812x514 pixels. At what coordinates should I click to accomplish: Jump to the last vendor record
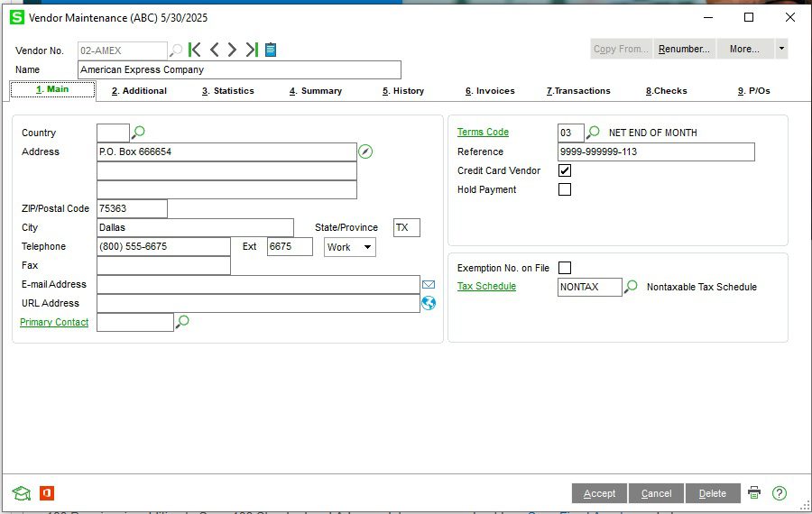pyautogui.click(x=252, y=50)
